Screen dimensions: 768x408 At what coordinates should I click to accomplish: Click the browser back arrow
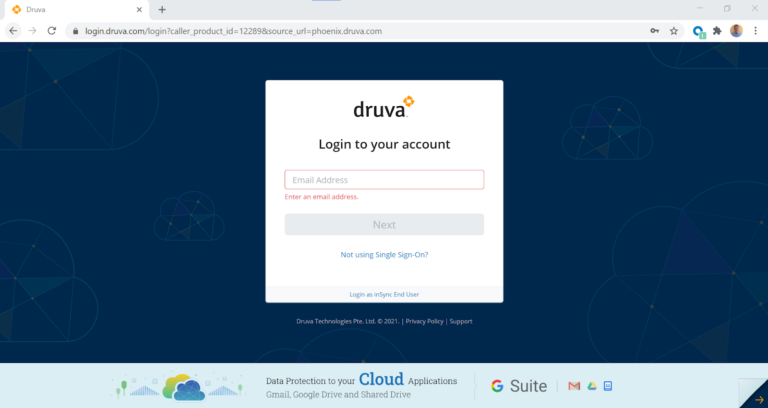[13, 31]
